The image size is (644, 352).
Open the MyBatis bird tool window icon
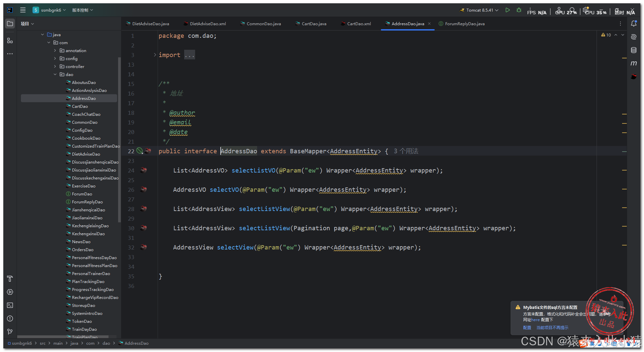click(x=634, y=77)
